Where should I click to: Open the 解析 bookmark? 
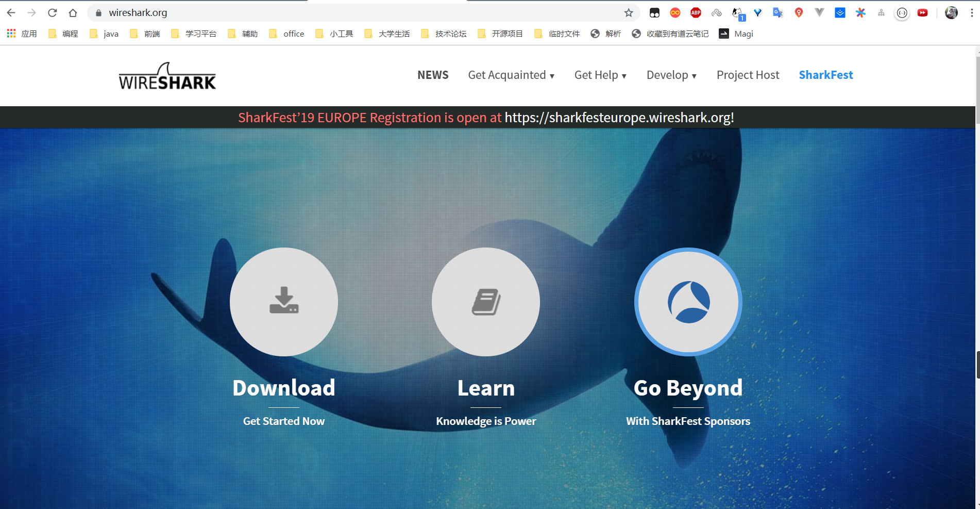pos(606,34)
